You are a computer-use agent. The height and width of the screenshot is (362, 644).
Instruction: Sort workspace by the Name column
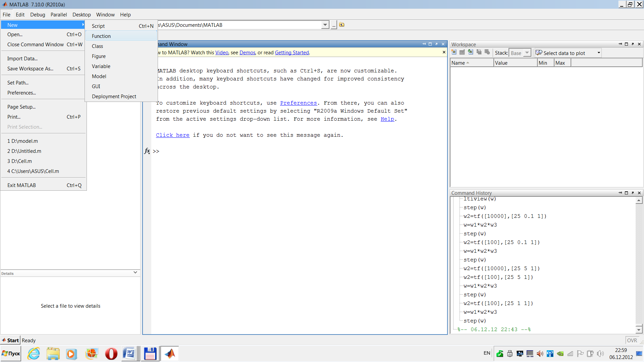[x=472, y=63]
